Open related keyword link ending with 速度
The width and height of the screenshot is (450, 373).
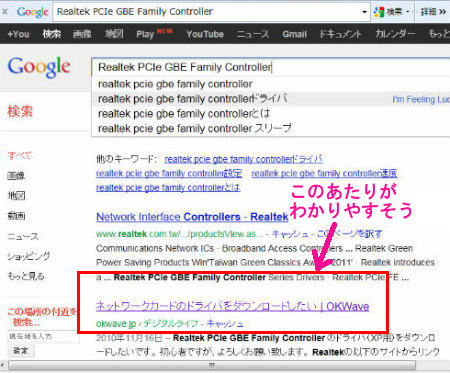tap(324, 173)
